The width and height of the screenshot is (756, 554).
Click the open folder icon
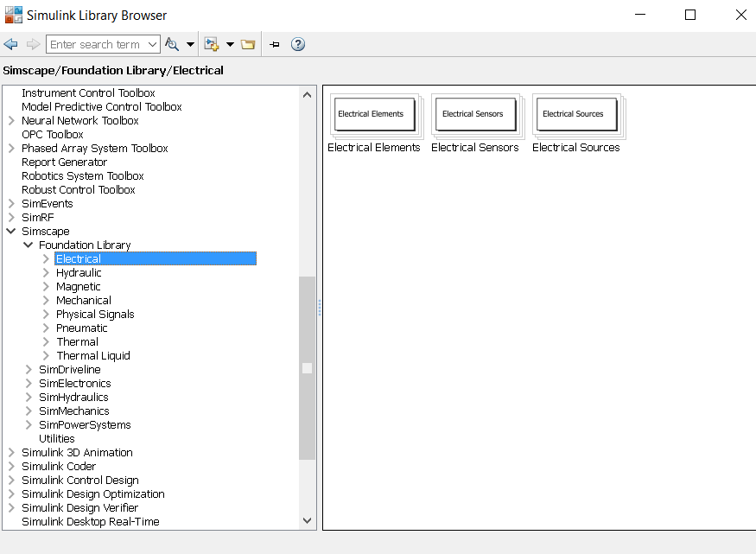point(248,44)
